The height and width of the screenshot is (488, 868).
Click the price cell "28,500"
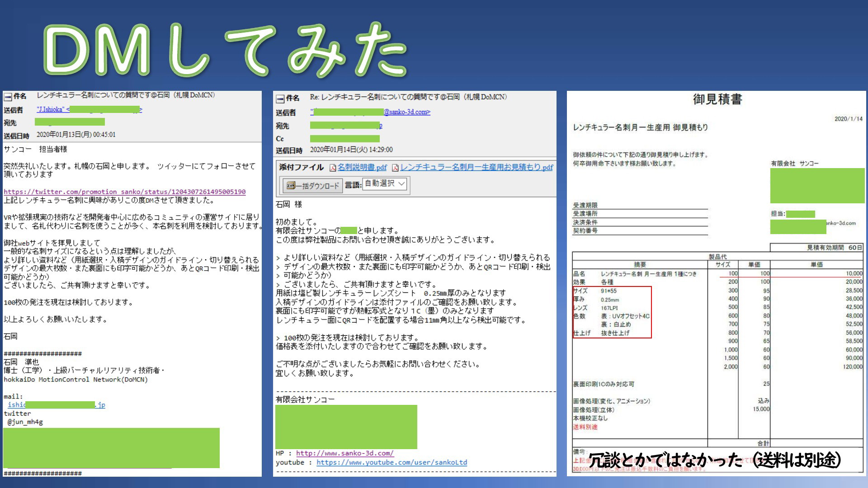pos(854,291)
